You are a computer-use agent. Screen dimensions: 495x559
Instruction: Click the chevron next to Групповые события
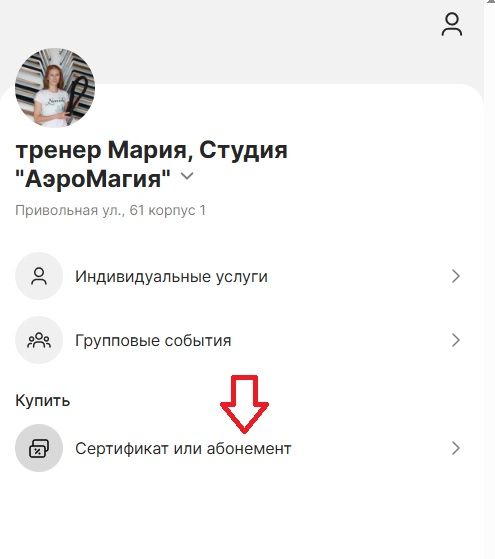(455, 340)
